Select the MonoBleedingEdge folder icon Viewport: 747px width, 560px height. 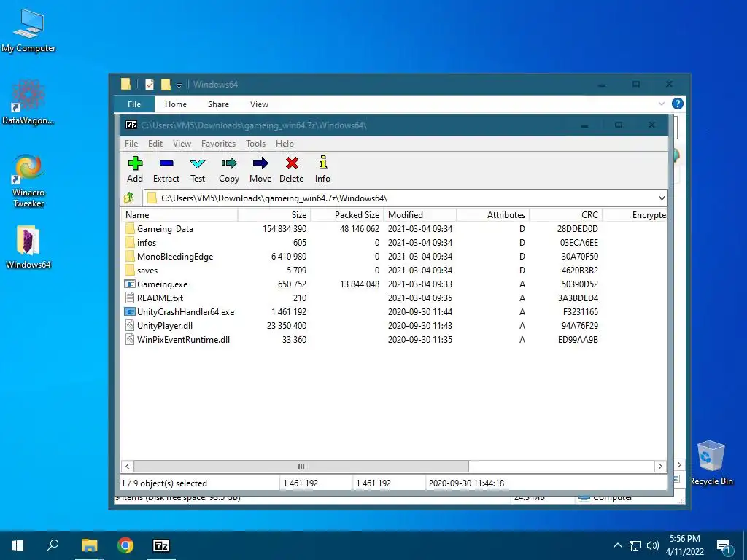click(x=130, y=256)
